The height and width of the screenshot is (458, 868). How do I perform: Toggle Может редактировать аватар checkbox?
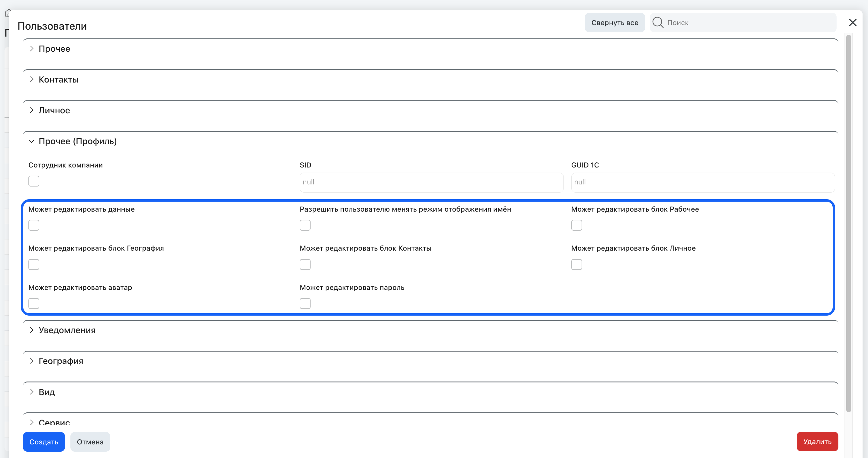pos(34,304)
